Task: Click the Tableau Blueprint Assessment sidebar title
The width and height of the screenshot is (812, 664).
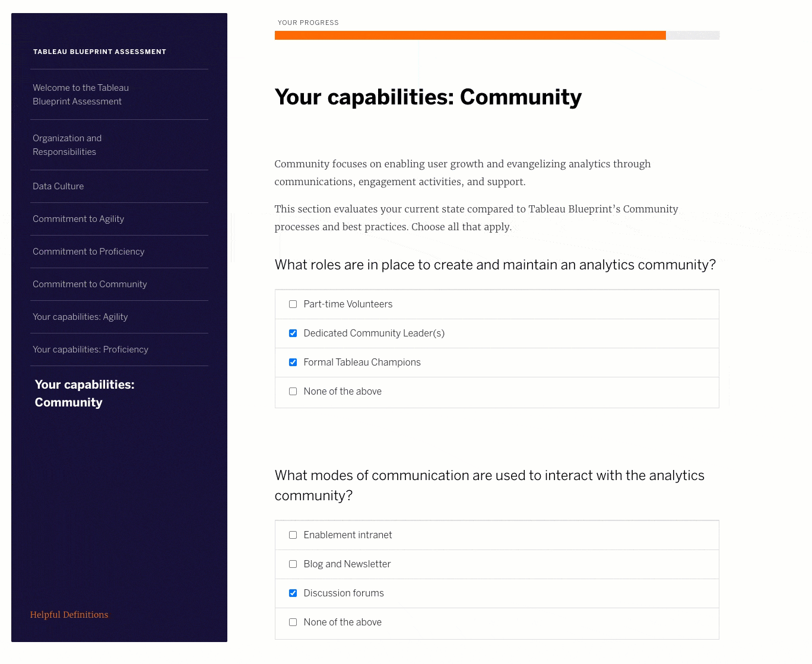Action: click(100, 52)
